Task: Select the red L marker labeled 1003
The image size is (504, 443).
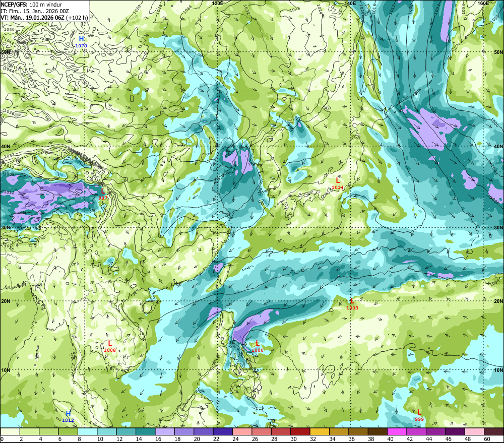Action: [352, 304]
